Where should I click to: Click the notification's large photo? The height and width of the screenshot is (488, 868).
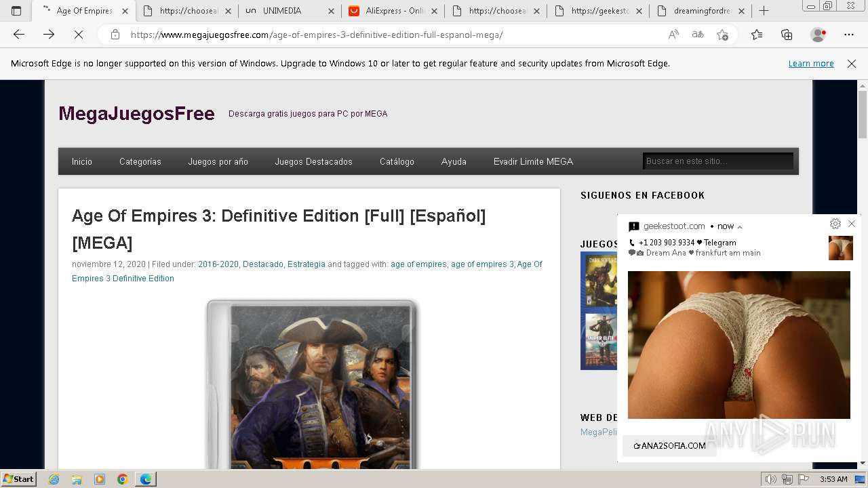coord(738,345)
